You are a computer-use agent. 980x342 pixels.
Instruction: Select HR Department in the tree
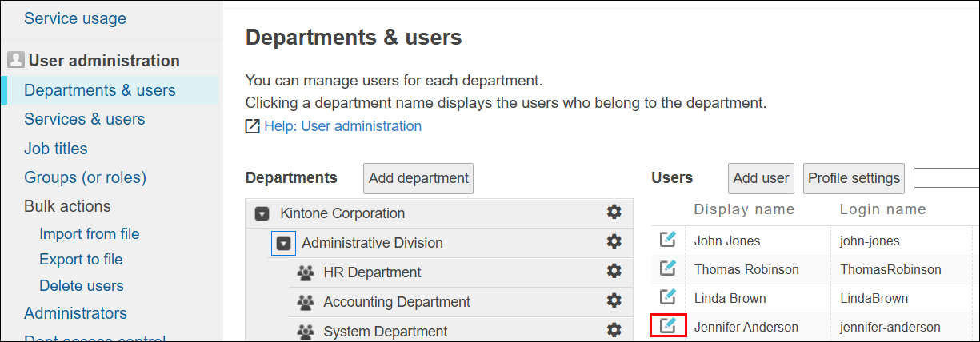coord(372,272)
